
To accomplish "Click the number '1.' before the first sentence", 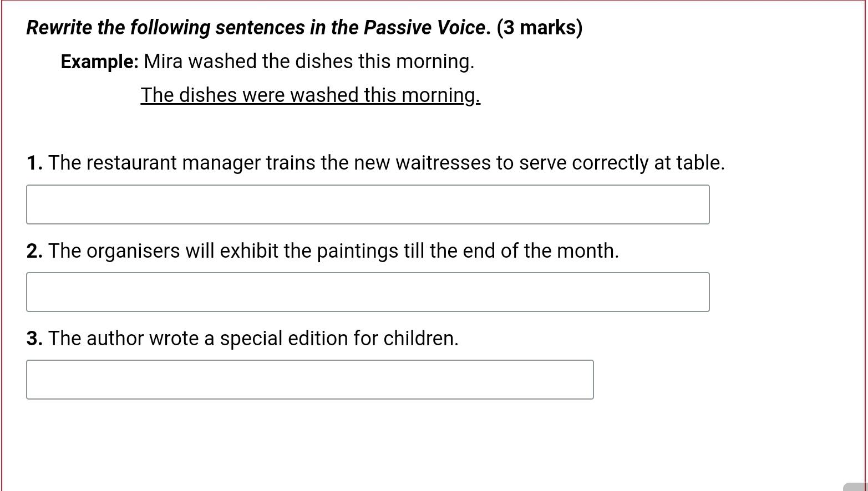I will click(x=33, y=162).
